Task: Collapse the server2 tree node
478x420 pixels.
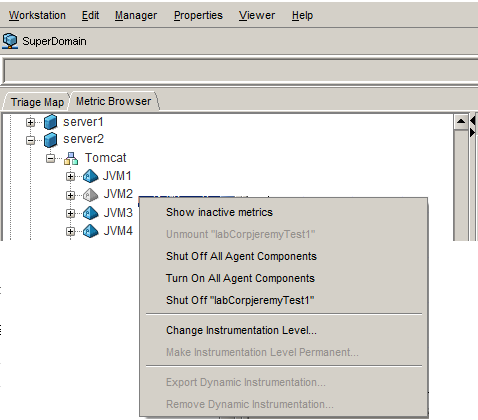Action: [x=30, y=140]
